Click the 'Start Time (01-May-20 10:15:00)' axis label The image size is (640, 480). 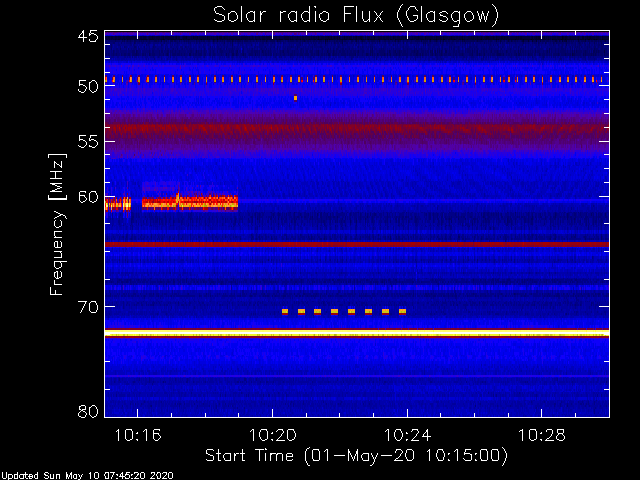click(356, 455)
